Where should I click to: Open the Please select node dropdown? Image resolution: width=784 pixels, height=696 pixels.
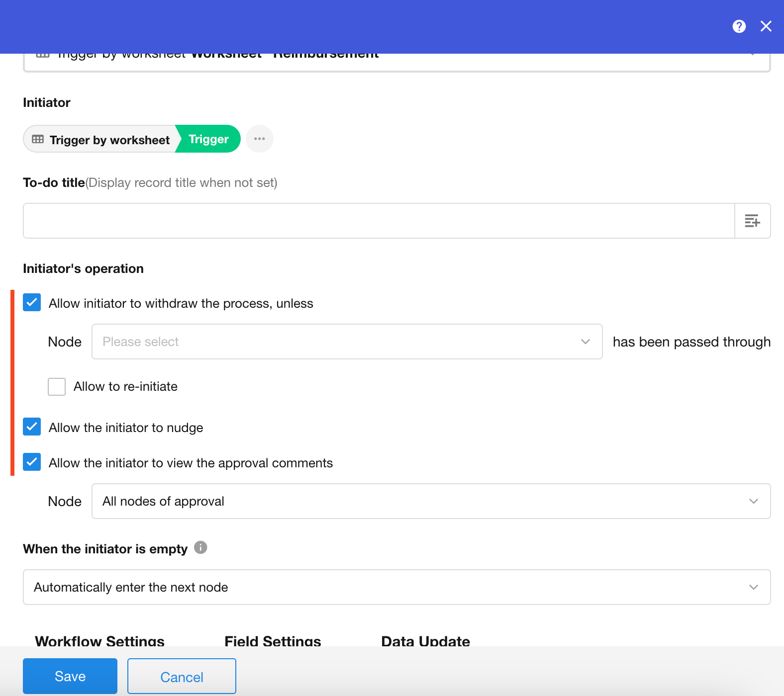click(x=347, y=342)
